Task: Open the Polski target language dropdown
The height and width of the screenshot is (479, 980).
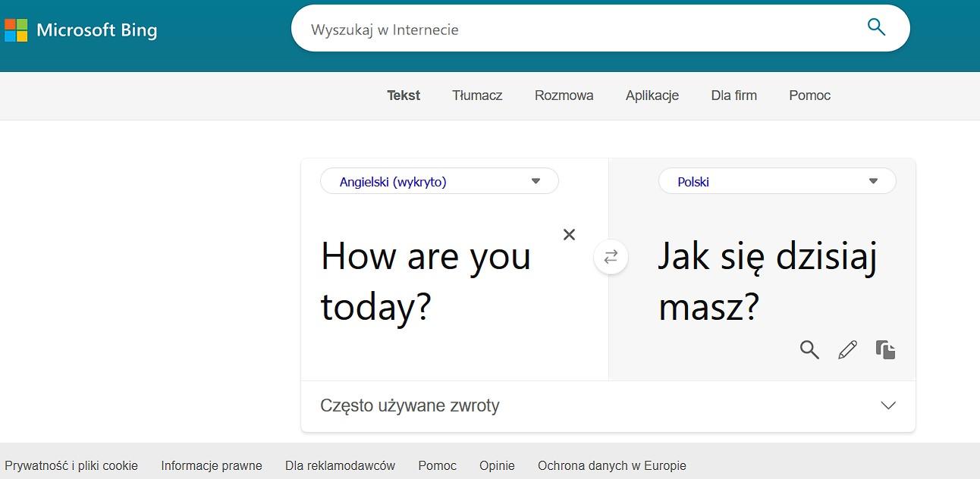Action: pos(777,181)
